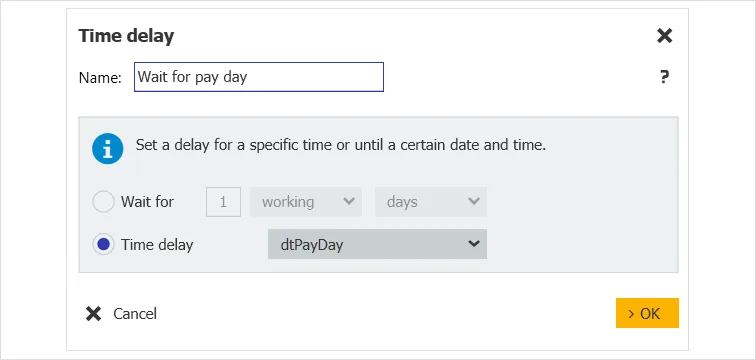Image resolution: width=756 pixels, height=360 pixels.
Task: Click the 'Wait for' option label
Action: click(x=147, y=201)
